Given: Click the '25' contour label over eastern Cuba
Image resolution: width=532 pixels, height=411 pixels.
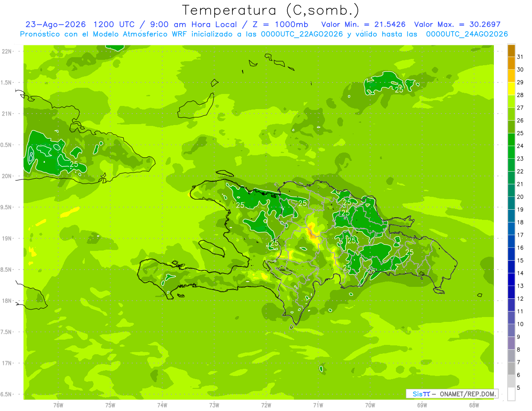Looking at the screenshot, I should pyautogui.click(x=74, y=164).
